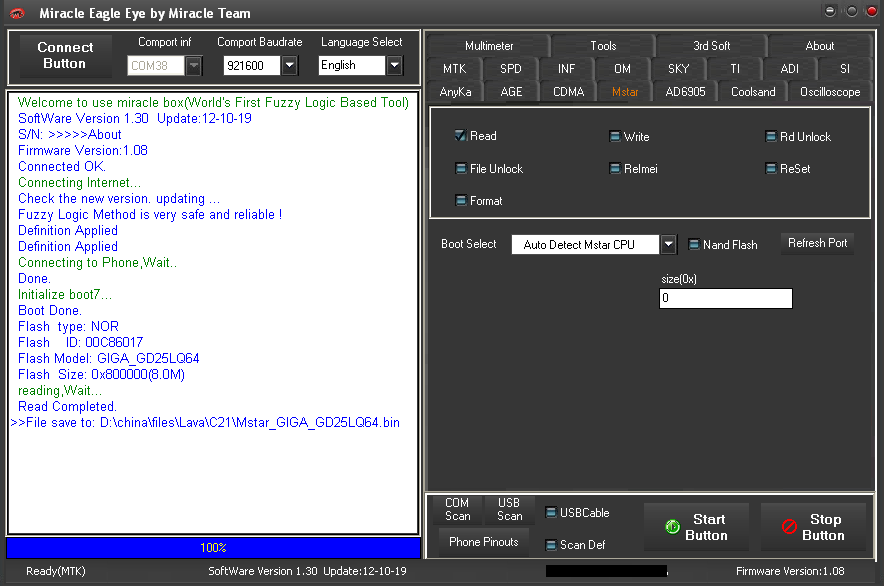
Task: Click the English language field
Action: pyautogui.click(x=352, y=65)
